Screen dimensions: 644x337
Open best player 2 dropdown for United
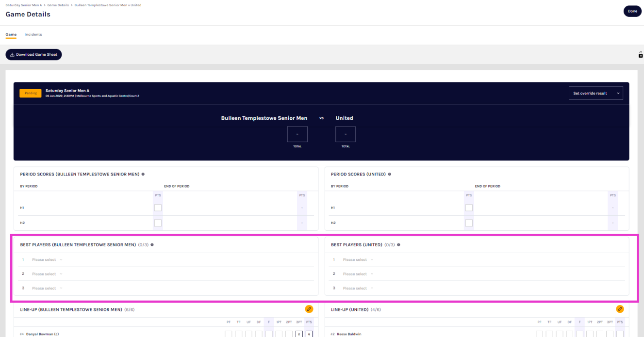(357, 274)
